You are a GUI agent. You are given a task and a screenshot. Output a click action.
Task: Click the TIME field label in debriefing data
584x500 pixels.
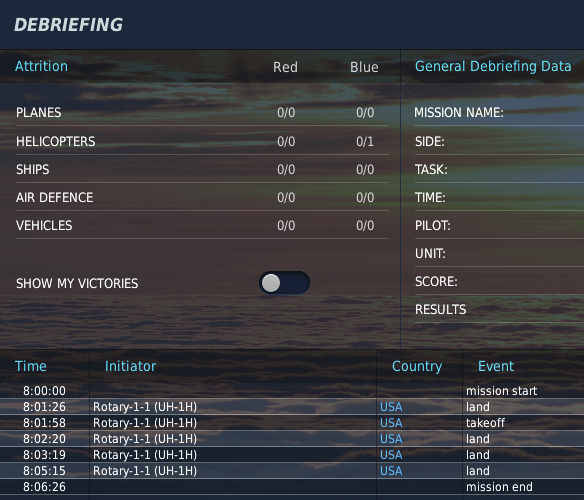coord(430,197)
